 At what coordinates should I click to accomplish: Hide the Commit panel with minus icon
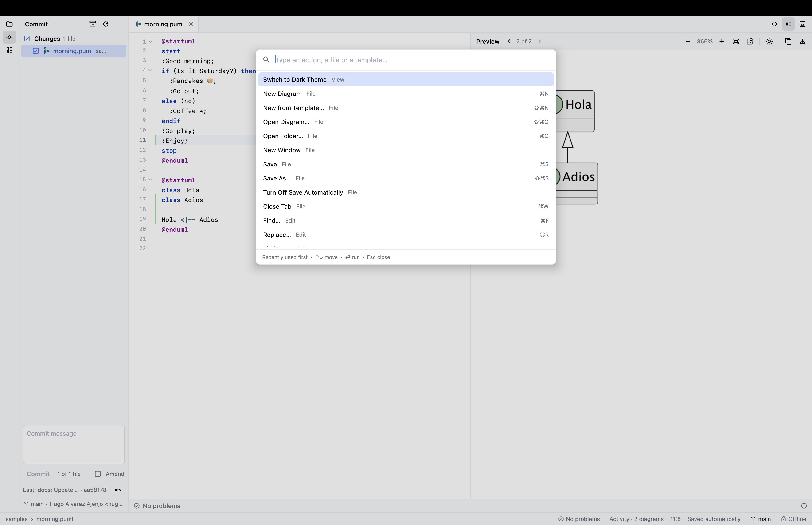click(x=119, y=24)
